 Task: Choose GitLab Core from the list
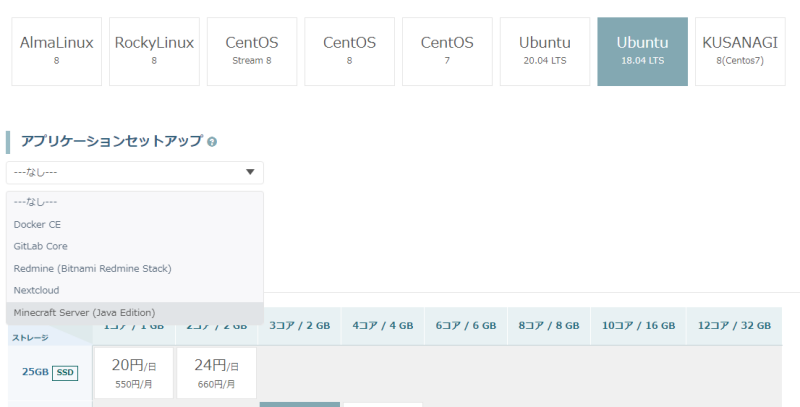click(x=135, y=246)
